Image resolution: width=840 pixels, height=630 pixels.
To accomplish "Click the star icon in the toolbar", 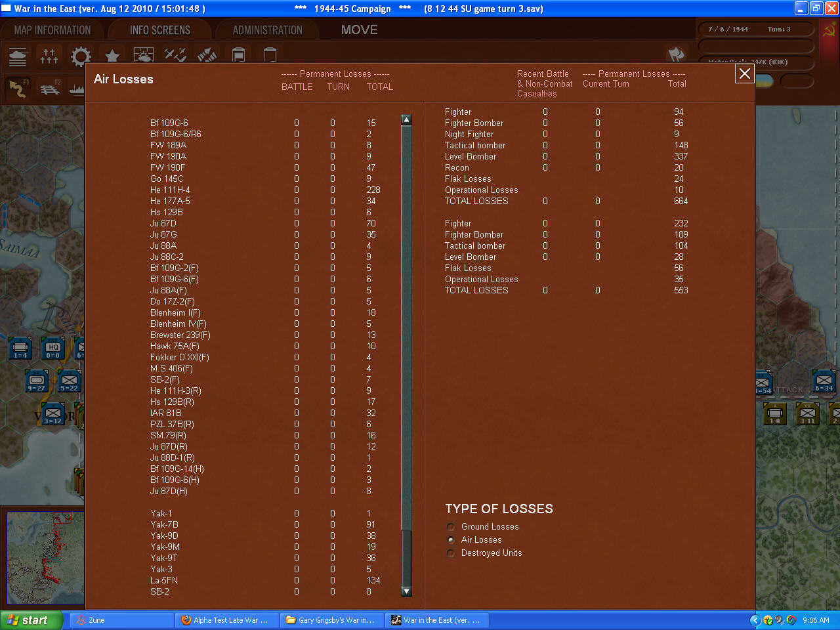I will 112,57.
